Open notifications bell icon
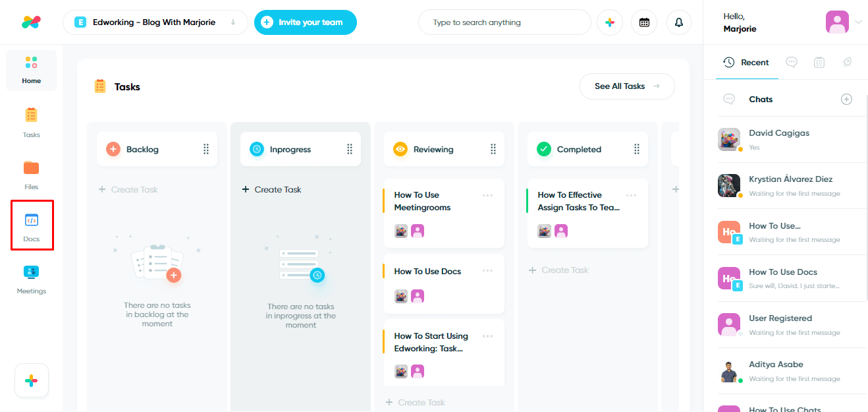This screenshot has height=412, width=868. 679,22
